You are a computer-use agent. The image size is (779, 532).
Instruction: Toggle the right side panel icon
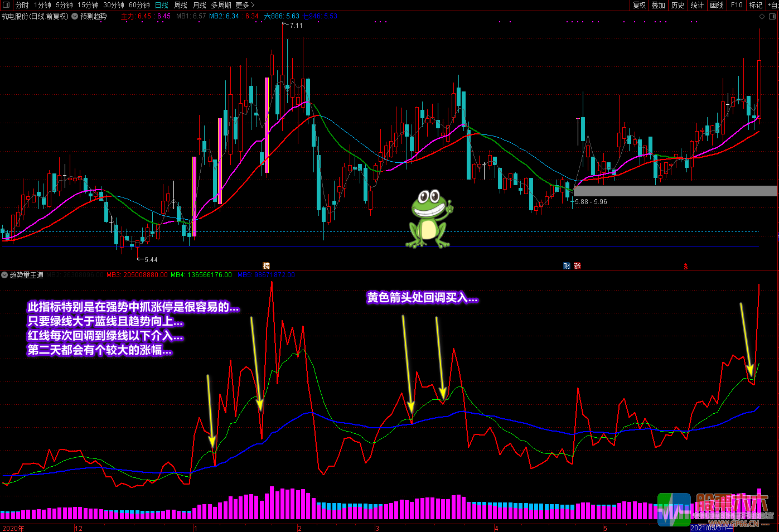[x=773, y=17]
